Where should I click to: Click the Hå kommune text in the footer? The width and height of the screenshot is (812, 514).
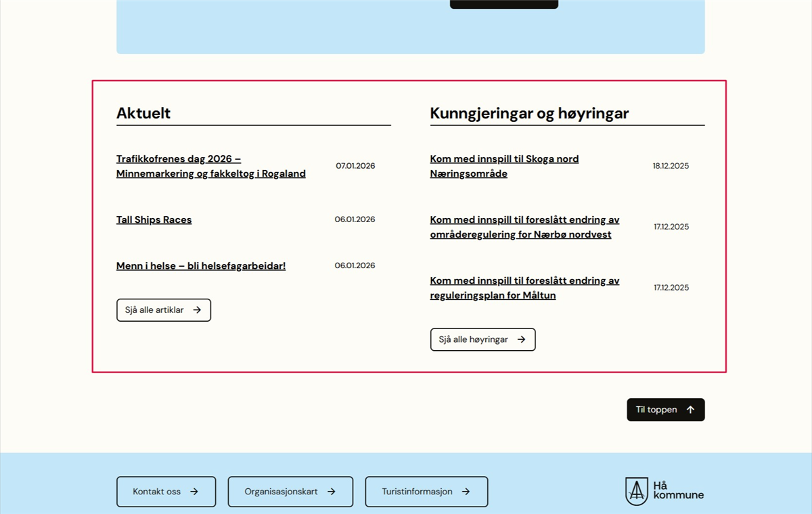click(x=678, y=490)
